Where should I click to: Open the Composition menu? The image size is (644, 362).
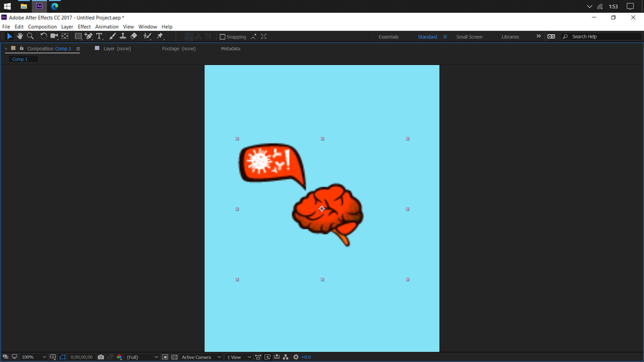click(x=43, y=26)
